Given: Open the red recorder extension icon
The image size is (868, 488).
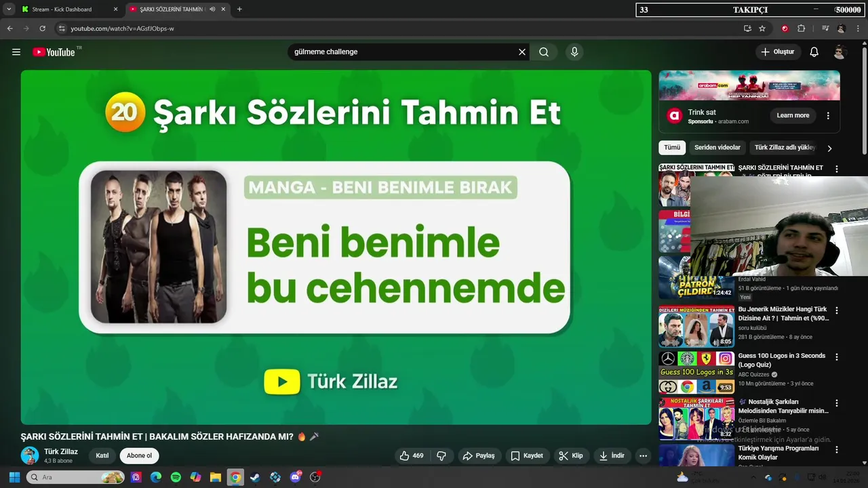Looking at the screenshot, I should pyautogui.click(x=785, y=28).
